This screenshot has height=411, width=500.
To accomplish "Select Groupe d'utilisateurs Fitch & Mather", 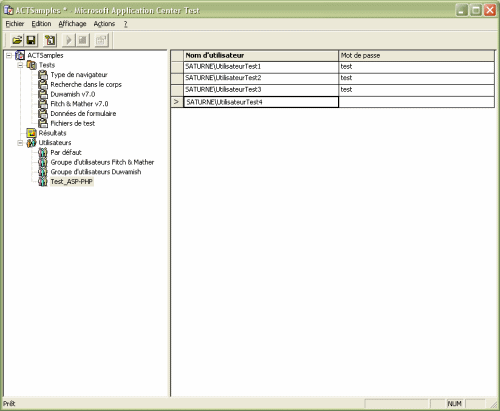I will 102,162.
